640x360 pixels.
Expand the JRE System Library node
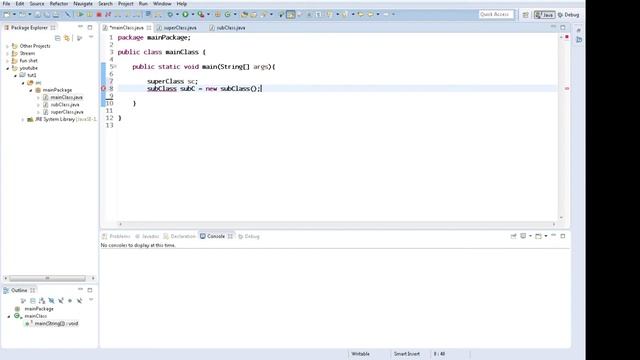click(23, 120)
